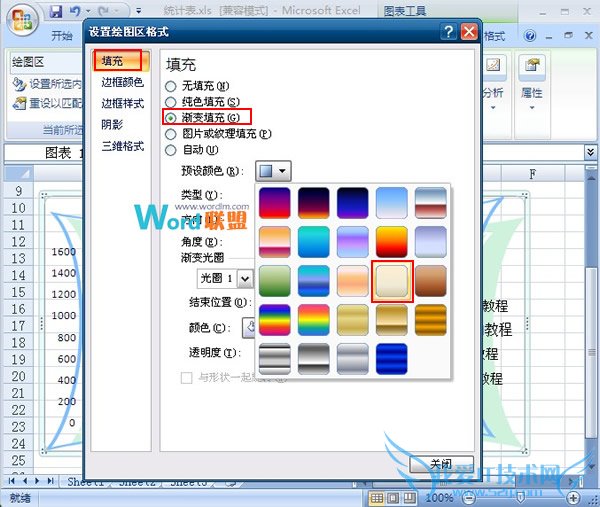The width and height of the screenshot is (600, 507).
Task: Switch to page layout view
Action: pyautogui.click(x=393, y=498)
